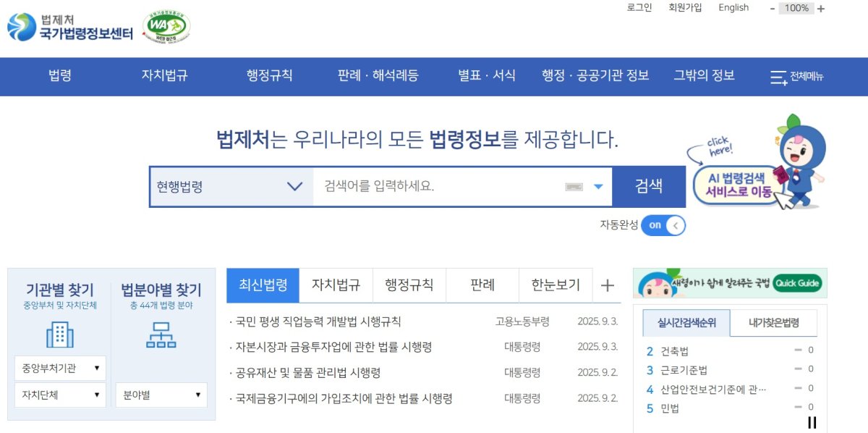Click the 기관별 찾기 building icon
This screenshot has width=868, height=433.
[x=60, y=335]
